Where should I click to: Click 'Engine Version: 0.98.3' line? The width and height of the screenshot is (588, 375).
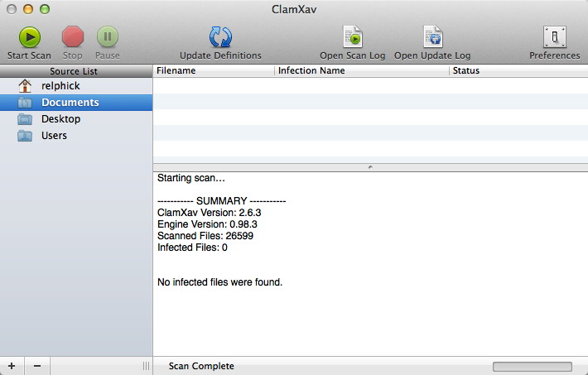pos(207,224)
